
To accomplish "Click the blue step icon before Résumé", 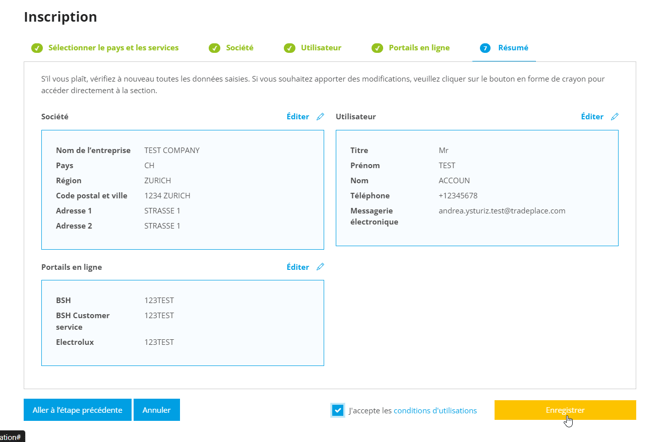I will coord(485,48).
